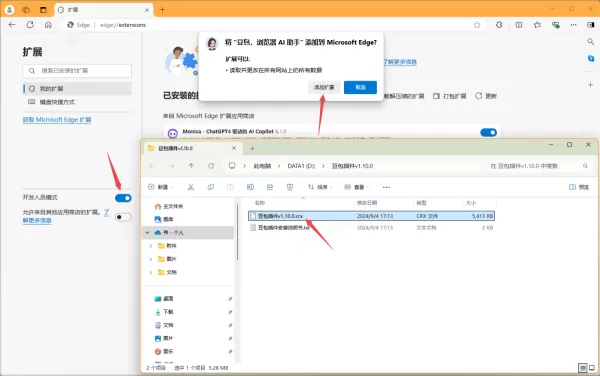600x376 pixels.
Task: Click Explorer delete icon
Action: [x=290, y=187]
